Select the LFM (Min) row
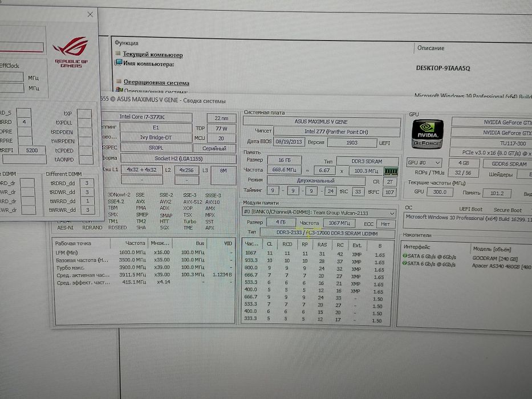The height and width of the screenshot is (399, 532). 144,253
